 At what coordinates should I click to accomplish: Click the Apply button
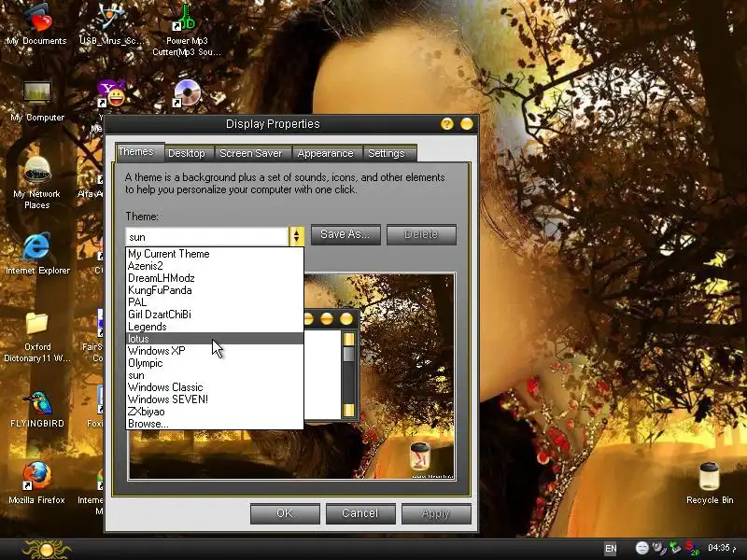[436, 513]
